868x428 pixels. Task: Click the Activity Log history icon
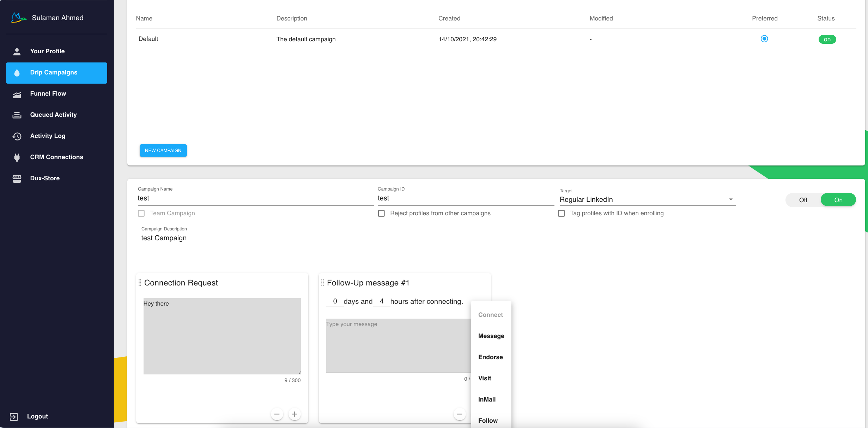click(17, 136)
